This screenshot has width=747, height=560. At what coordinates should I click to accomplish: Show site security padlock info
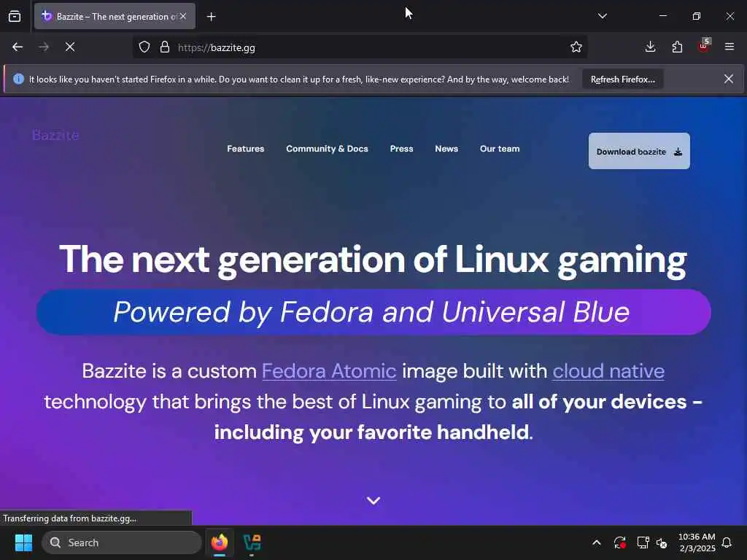(165, 47)
